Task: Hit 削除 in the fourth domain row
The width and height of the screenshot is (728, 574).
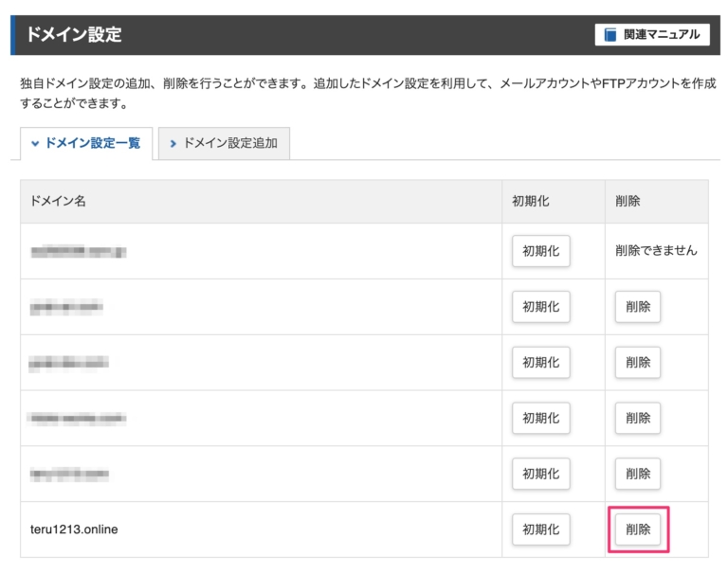Action: (638, 418)
